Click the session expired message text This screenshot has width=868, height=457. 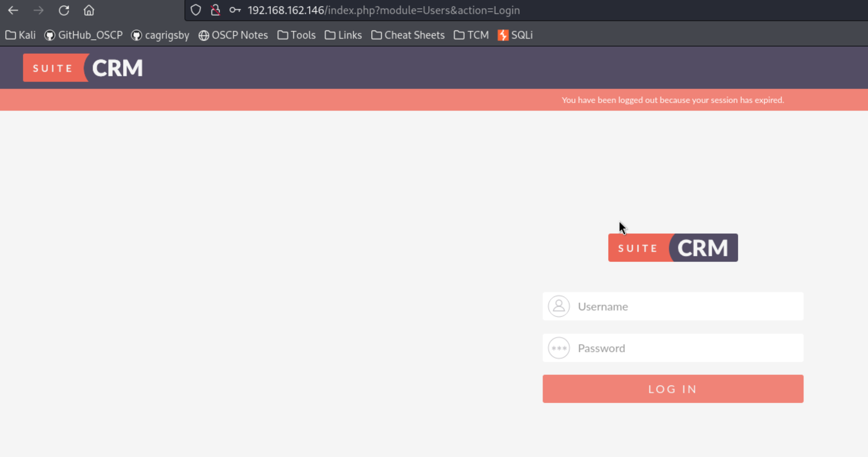(673, 100)
